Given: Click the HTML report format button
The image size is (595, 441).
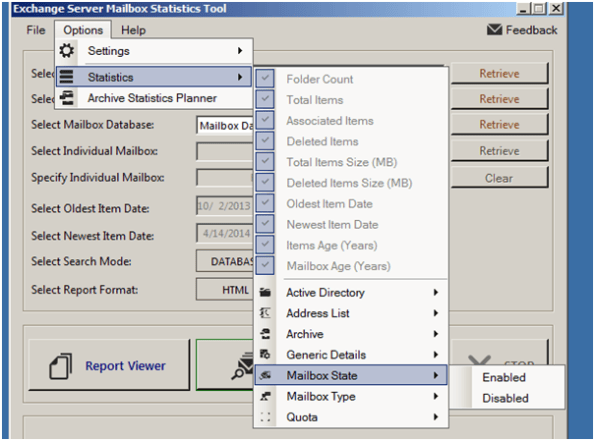Looking at the screenshot, I should [225, 290].
